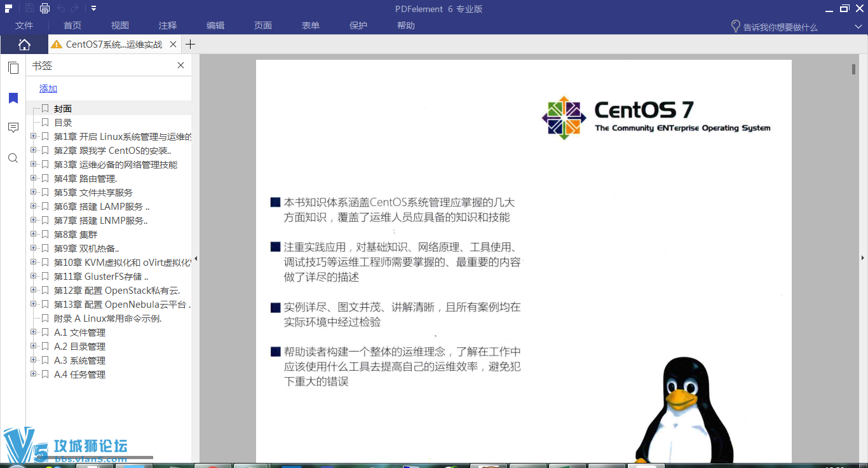Click the bookmark icon beside 第7章 搭建 LNMP服务

pos(45,221)
